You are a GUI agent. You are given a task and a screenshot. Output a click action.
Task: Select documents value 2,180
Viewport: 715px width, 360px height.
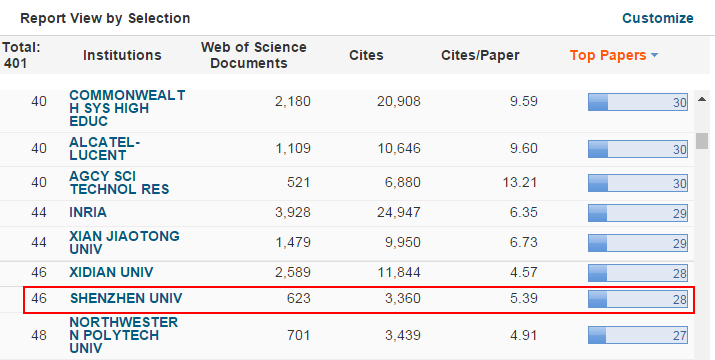pos(293,101)
